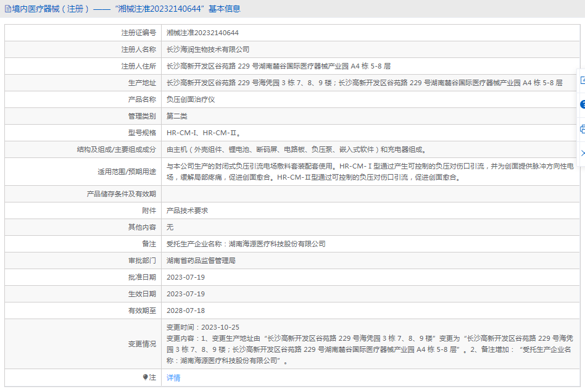Select product name 负压创面治疗仪
Viewport: 585px width, 392px height.
191,99
